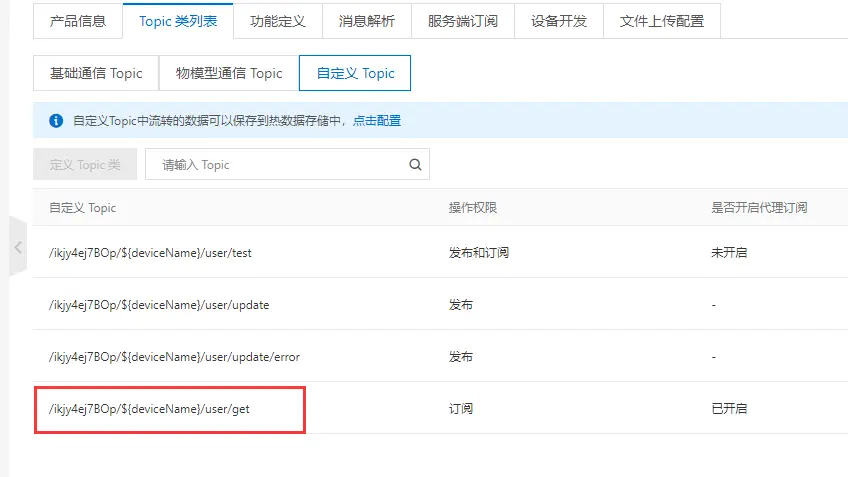
Task: Select the 基础通信 Topic sub-tab
Action: pyautogui.click(x=96, y=73)
